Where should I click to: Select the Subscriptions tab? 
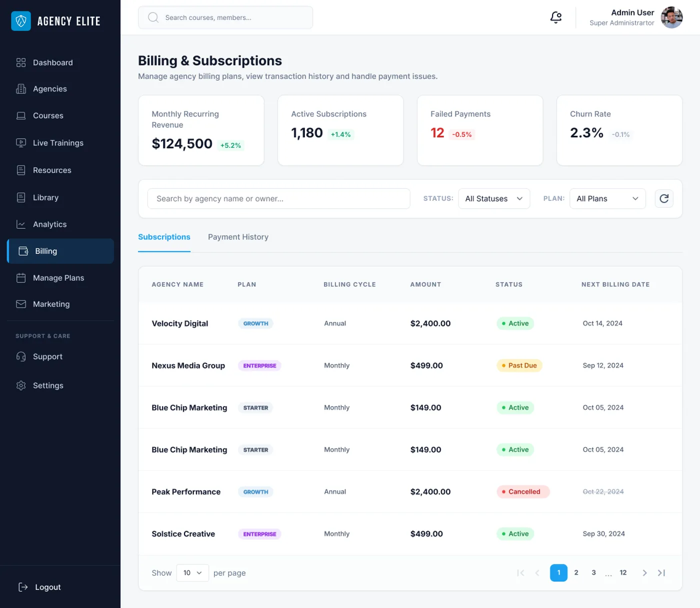tap(164, 237)
